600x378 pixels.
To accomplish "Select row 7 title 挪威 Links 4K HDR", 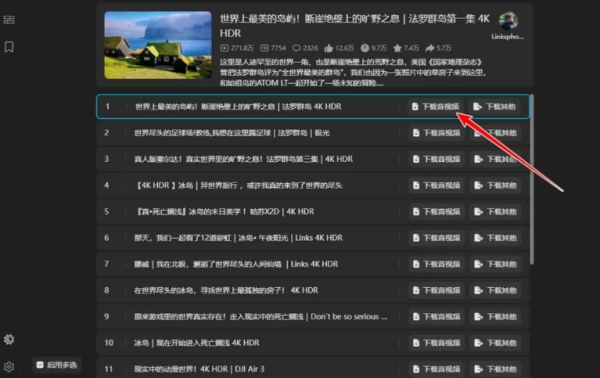I will click(236, 264).
